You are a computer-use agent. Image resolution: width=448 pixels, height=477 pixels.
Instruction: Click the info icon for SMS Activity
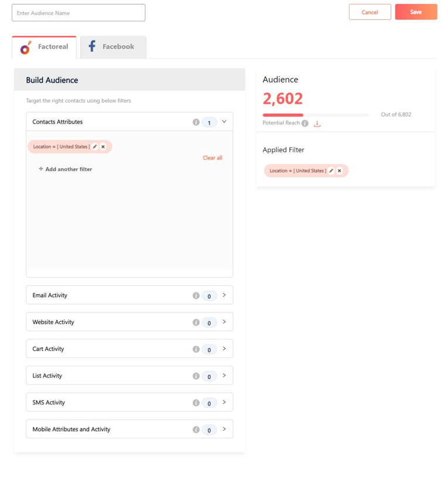pyautogui.click(x=196, y=403)
